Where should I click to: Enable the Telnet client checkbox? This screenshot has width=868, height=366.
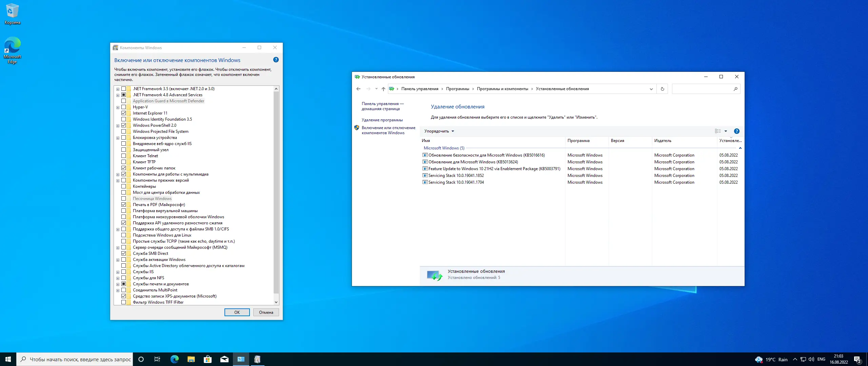point(124,156)
